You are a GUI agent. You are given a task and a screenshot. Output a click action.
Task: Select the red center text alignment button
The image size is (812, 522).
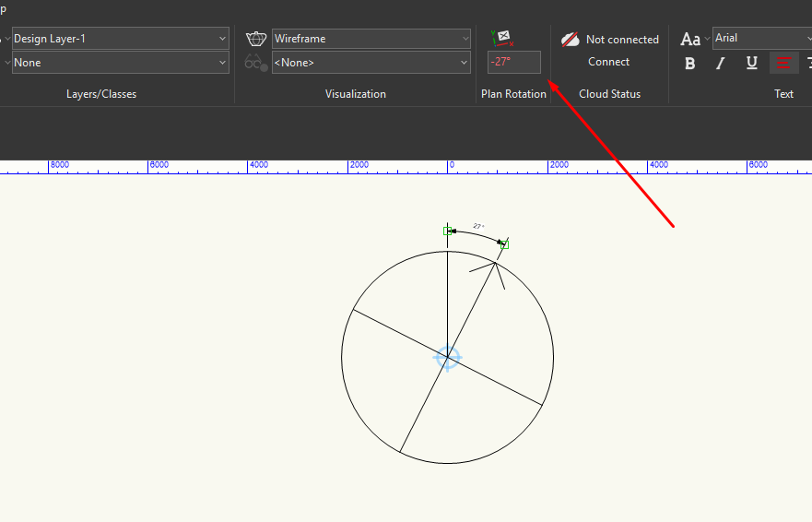784,64
